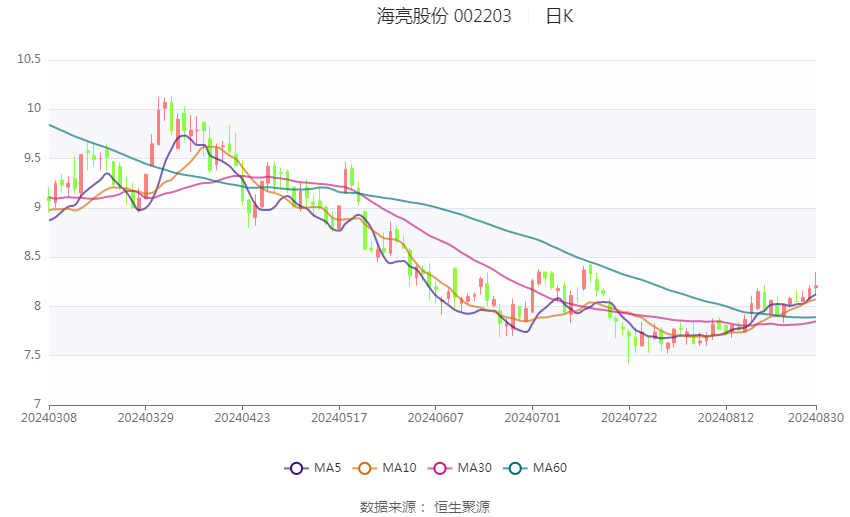Select the 20240308 date tick label
The image size is (850, 517).
click(49, 418)
